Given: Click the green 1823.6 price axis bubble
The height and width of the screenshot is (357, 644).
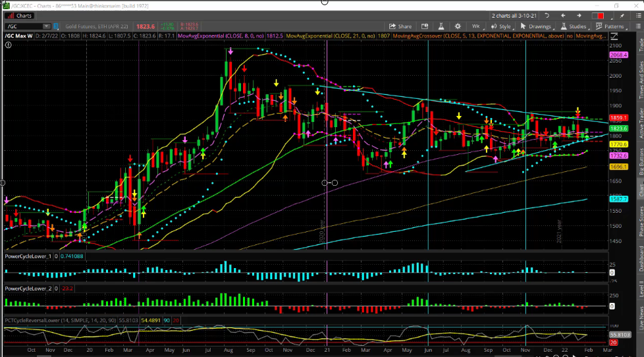Looking at the screenshot, I should tap(618, 128).
